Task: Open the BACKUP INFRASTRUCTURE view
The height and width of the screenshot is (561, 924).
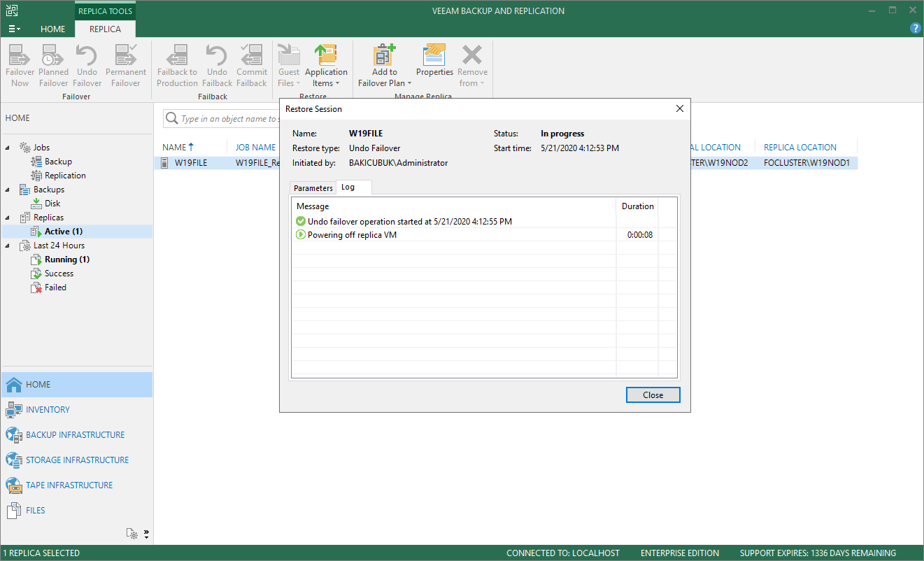Action: 77,435
